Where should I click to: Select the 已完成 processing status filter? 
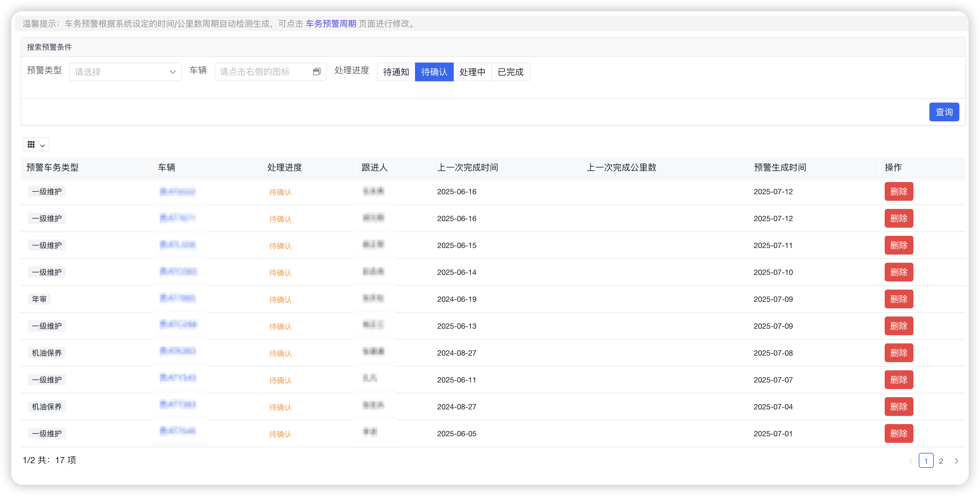(x=511, y=72)
